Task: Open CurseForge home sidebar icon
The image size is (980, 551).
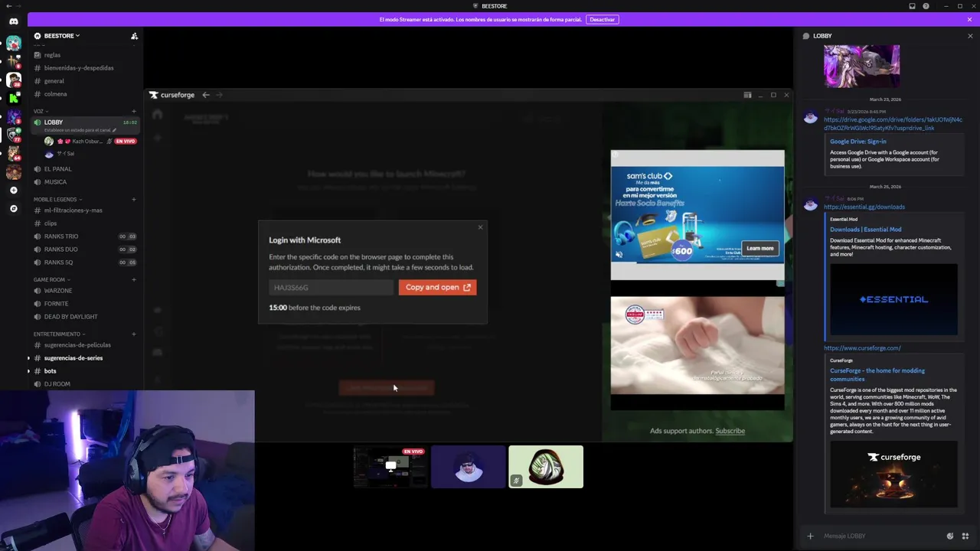Action: [x=157, y=115]
